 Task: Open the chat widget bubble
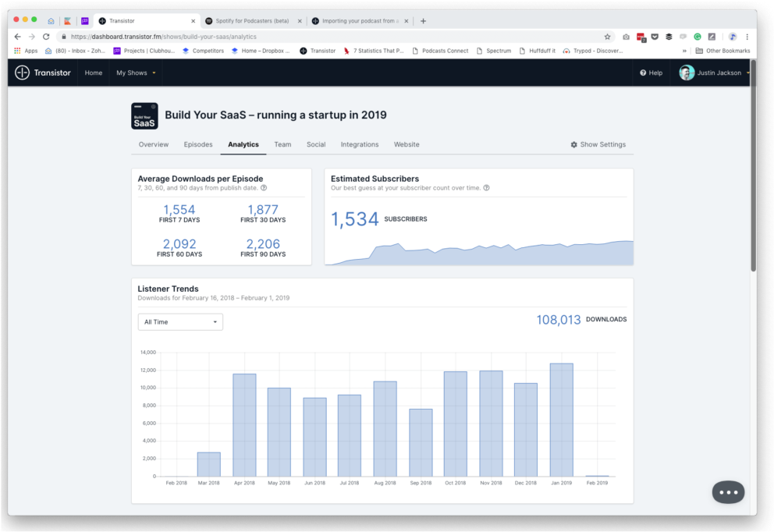pos(728,492)
